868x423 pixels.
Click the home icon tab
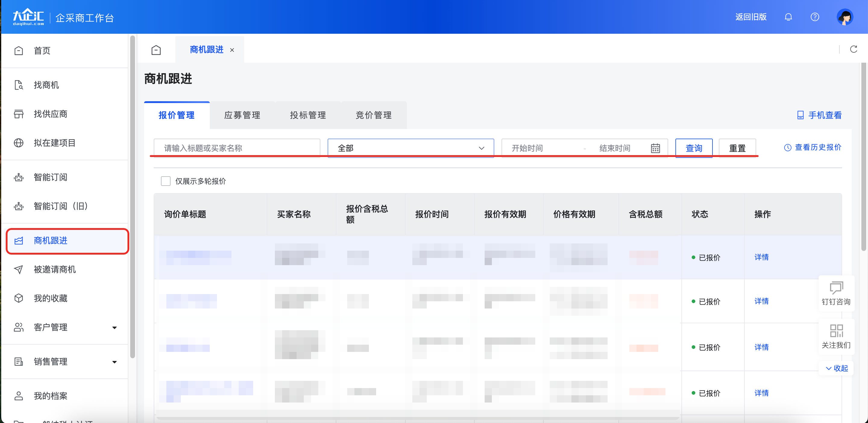point(156,50)
